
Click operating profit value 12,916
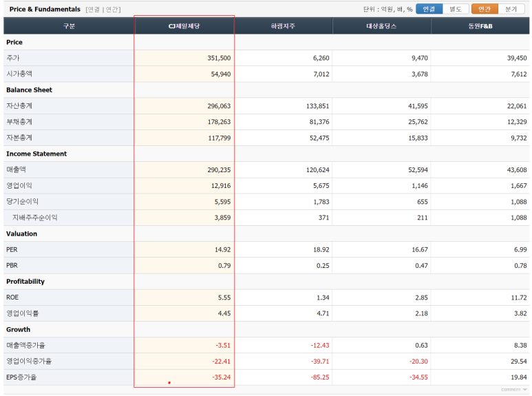click(220, 186)
